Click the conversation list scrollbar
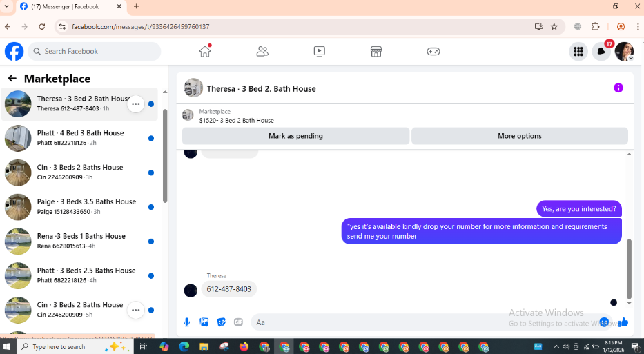 (x=165, y=156)
